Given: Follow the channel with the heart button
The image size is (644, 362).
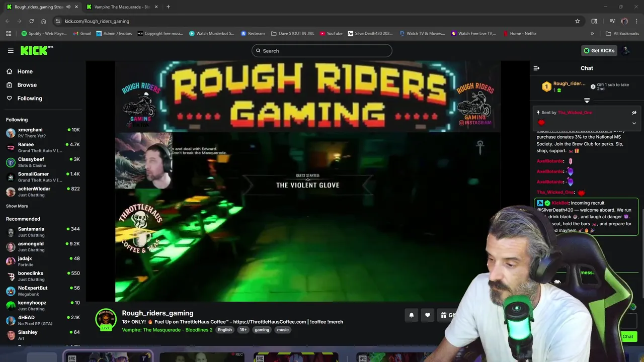Looking at the screenshot, I should (x=427, y=315).
